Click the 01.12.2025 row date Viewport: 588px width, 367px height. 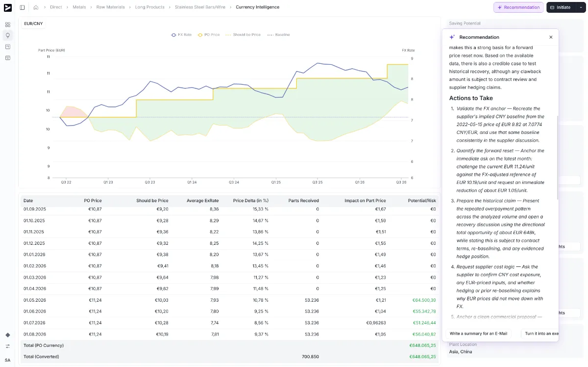click(34, 243)
